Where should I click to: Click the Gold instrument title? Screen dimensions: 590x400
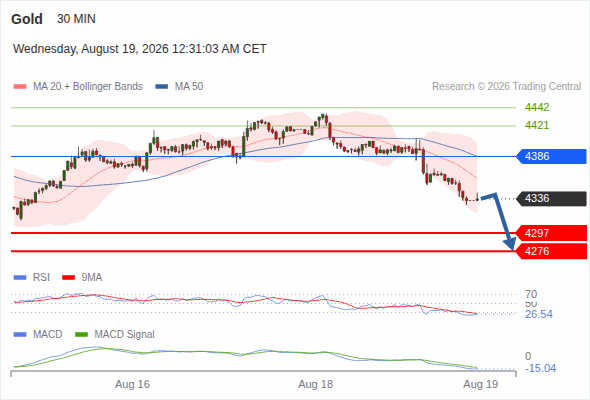27,19
